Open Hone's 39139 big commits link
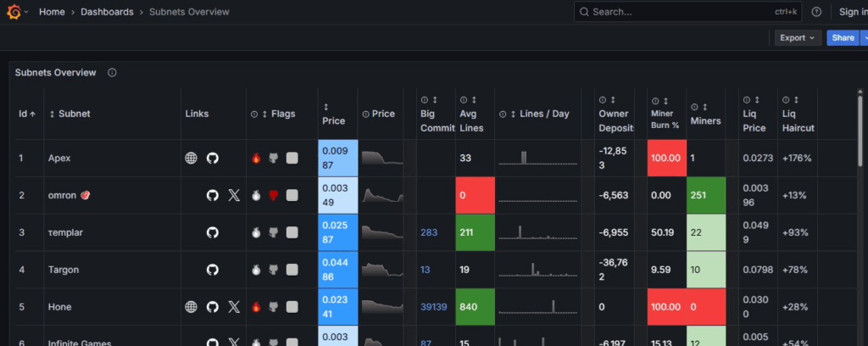 pos(433,307)
